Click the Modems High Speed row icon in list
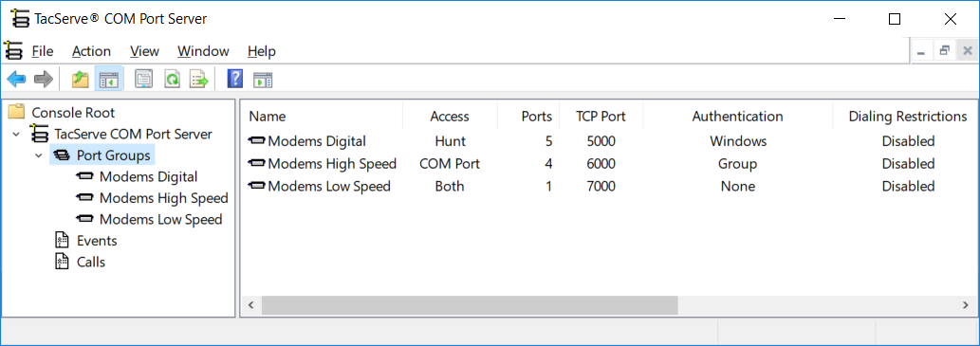 (x=256, y=164)
